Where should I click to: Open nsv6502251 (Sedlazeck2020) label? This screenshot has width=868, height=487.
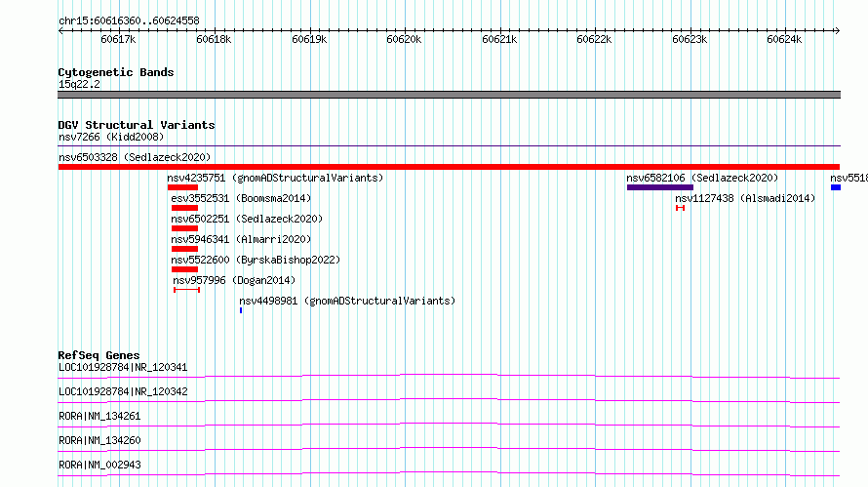click(247, 219)
